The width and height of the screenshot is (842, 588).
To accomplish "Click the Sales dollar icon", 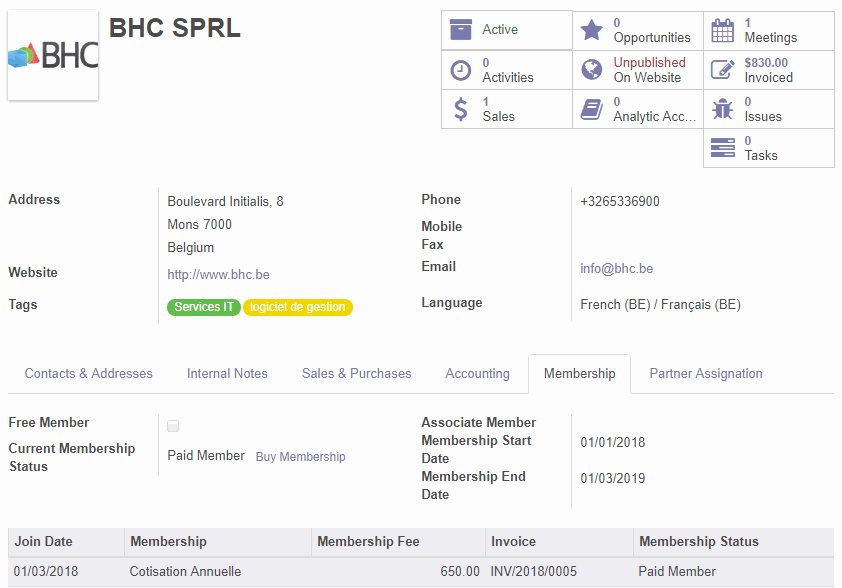I will tap(460, 109).
